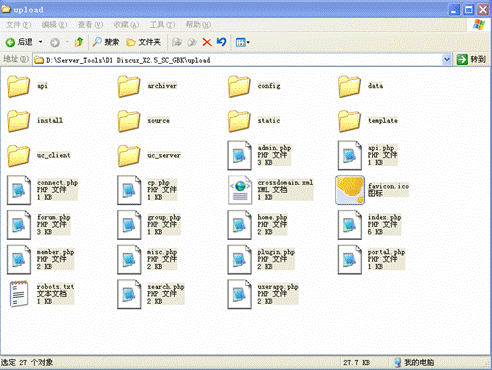Select the robots.txt text document icon
492x370 pixels.
18,294
